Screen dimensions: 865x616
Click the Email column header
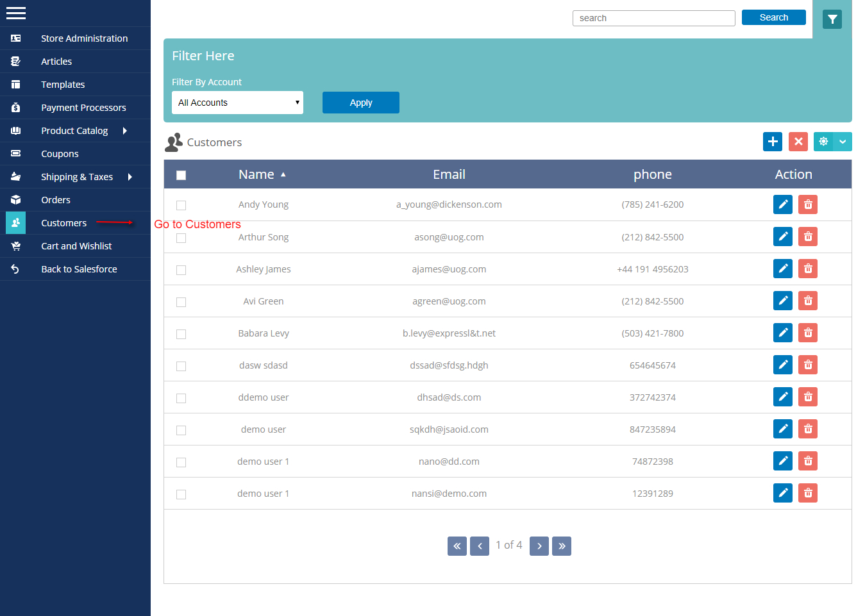[x=449, y=174]
